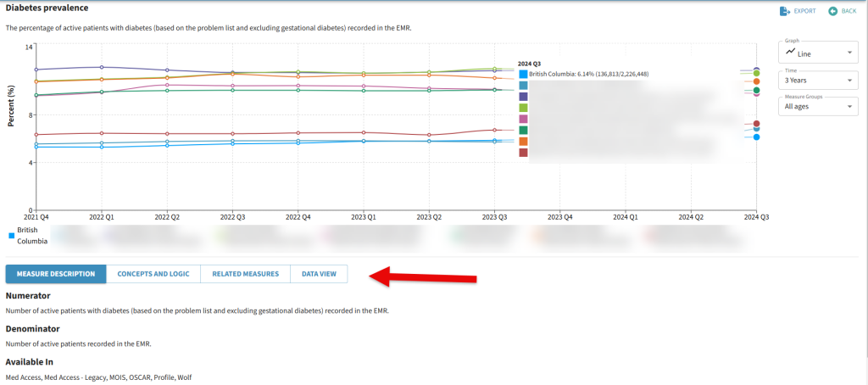Select the Related Measures tab
The image size is (868, 385).
[245, 274]
